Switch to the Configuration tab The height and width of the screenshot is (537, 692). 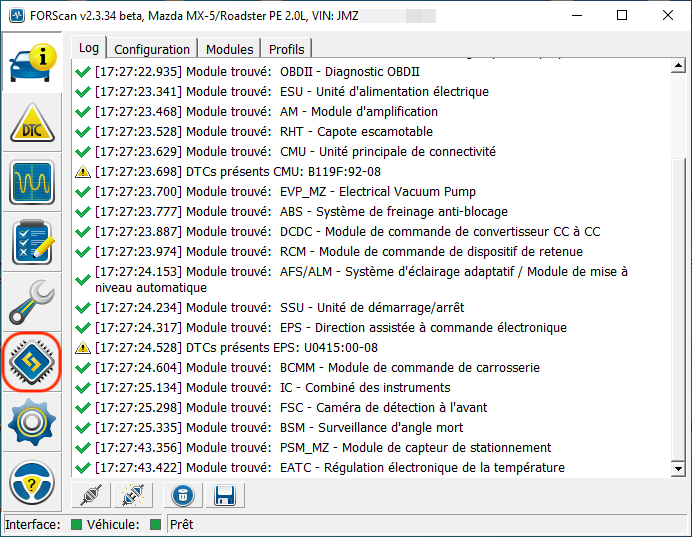click(x=152, y=49)
